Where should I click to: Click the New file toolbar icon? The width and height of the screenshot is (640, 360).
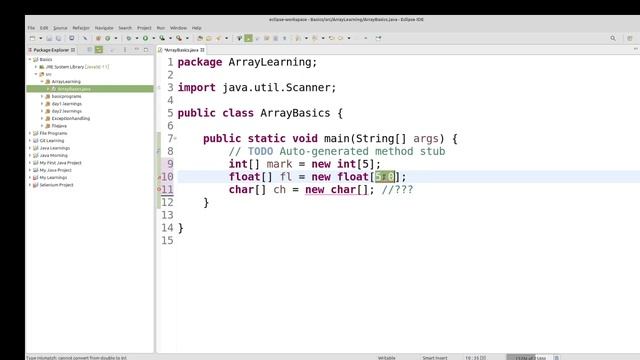point(32,38)
